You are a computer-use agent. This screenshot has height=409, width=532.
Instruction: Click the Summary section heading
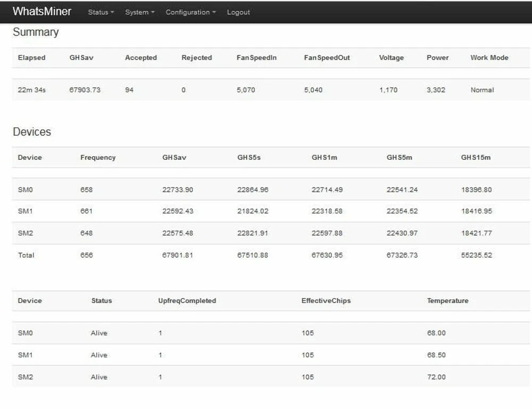36,32
